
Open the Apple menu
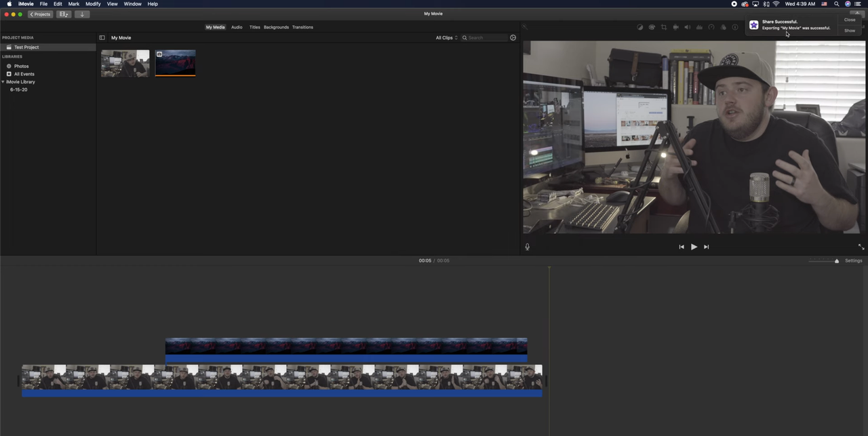coord(9,4)
